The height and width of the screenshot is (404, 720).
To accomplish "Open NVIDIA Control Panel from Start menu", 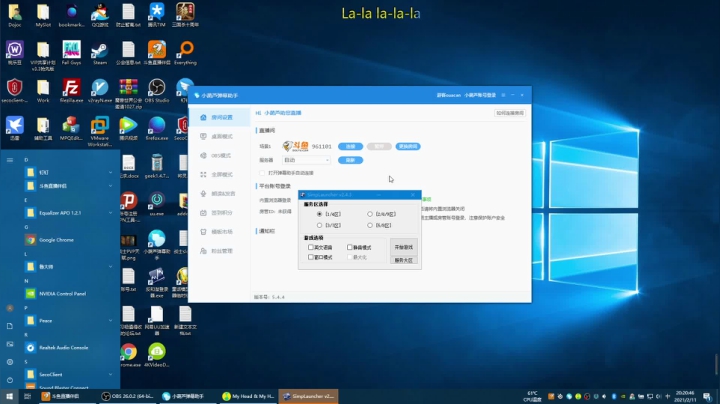I will 68,294.
